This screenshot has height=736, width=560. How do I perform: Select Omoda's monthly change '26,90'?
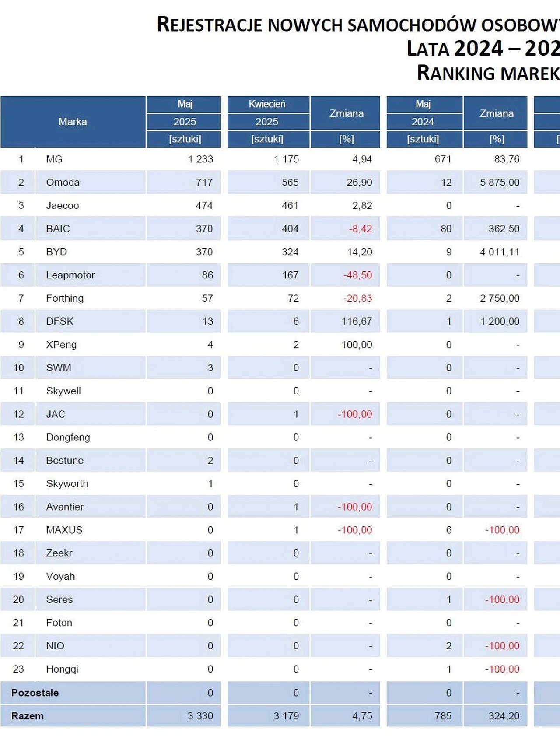click(359, 183)
